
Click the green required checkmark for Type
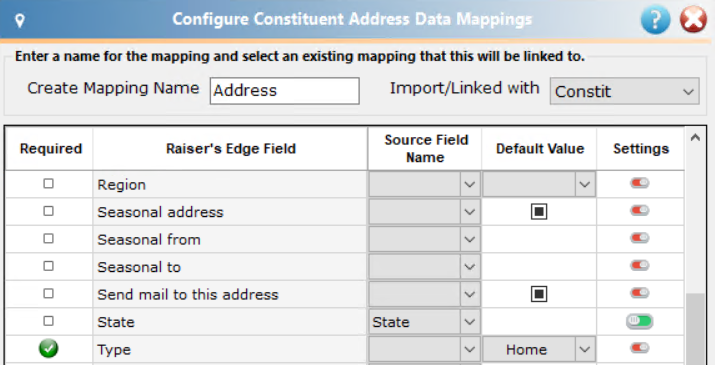48,349
